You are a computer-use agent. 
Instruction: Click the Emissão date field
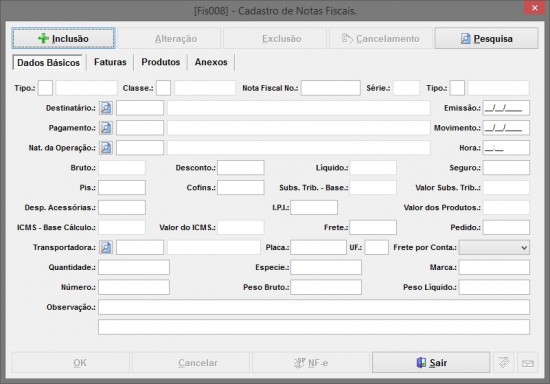click(506, 108)
